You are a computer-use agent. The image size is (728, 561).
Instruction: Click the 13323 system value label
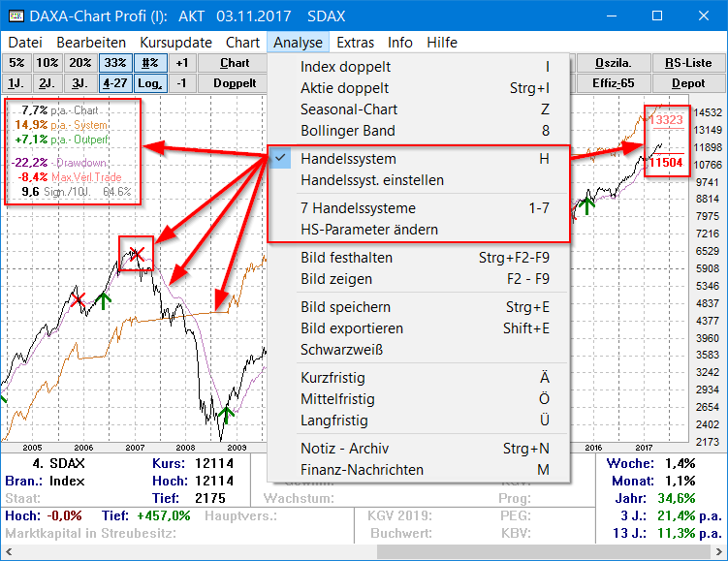(x=667, y=119)
